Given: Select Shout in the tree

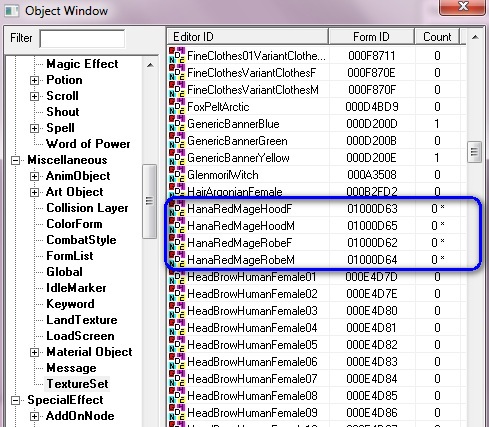Looking at the screenshot, I should [x=63, y=112].
